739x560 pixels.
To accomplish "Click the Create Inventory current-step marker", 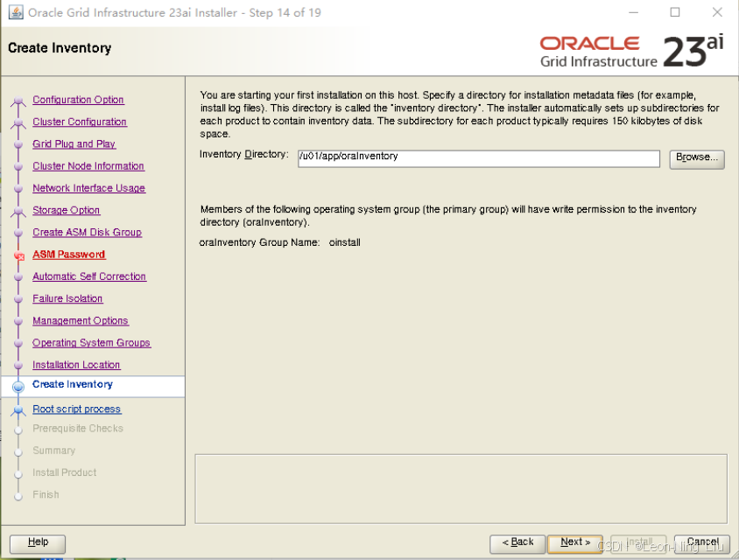I will point(18,387).
